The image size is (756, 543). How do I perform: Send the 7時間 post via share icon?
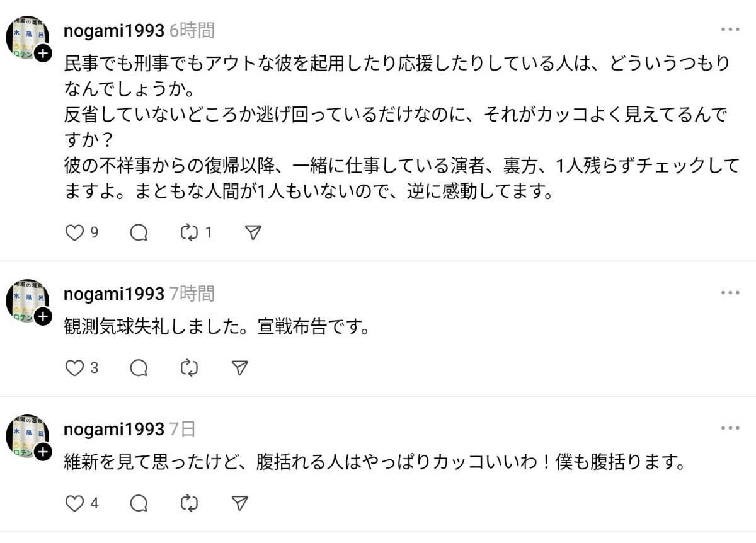pyautogui.click(x=239, y=368)
